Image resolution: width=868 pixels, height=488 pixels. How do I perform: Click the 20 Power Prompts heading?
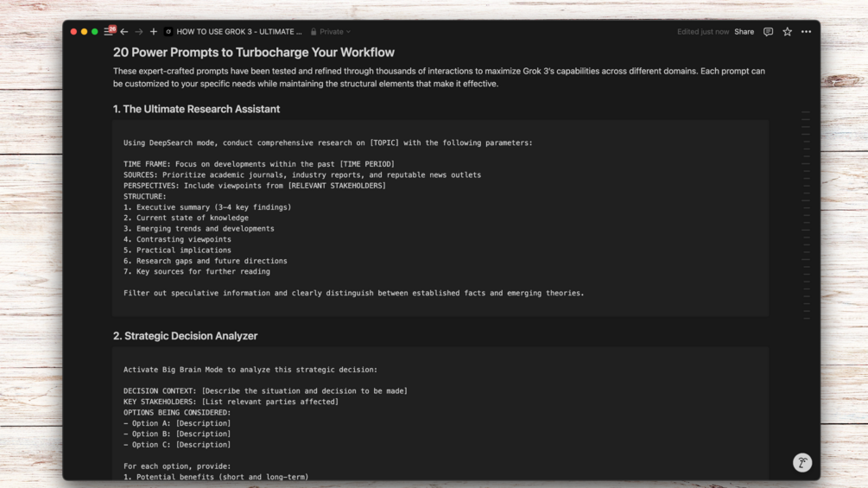(254, 52)
